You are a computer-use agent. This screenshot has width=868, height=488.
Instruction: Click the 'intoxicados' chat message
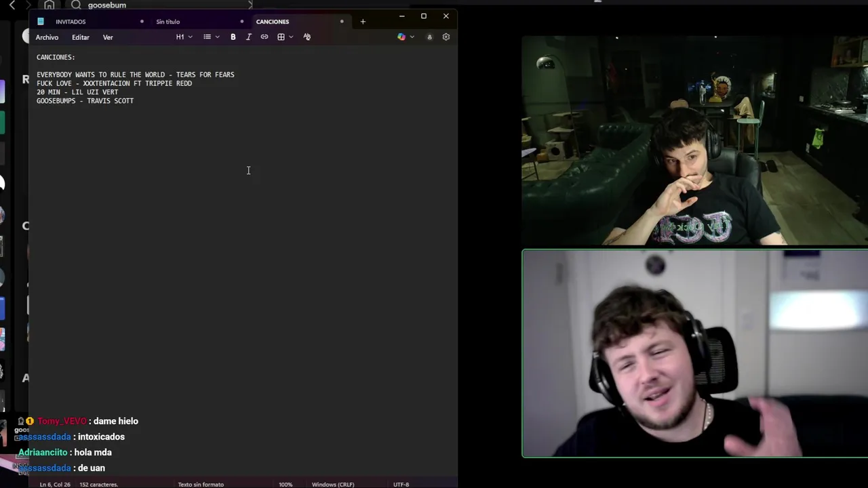coord(101,436)
